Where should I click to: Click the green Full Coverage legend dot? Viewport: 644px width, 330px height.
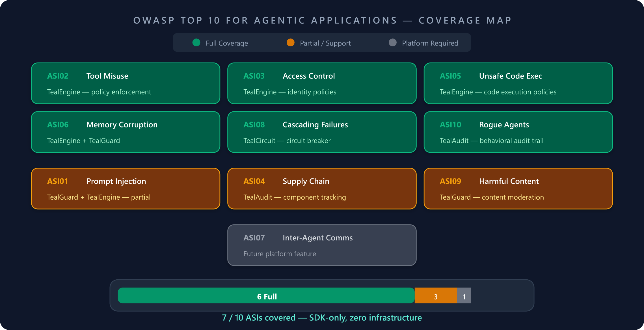tap(196, 43)
